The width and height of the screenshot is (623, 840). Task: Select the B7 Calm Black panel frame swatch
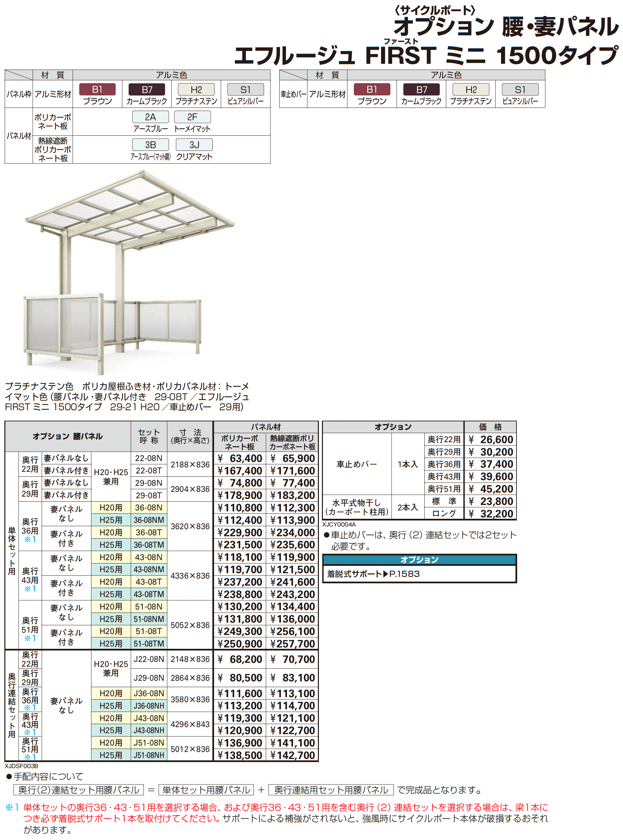147,89
